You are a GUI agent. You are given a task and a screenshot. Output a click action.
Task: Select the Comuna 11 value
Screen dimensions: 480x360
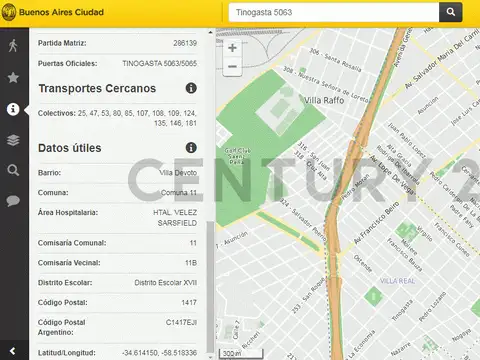[179, 193]
